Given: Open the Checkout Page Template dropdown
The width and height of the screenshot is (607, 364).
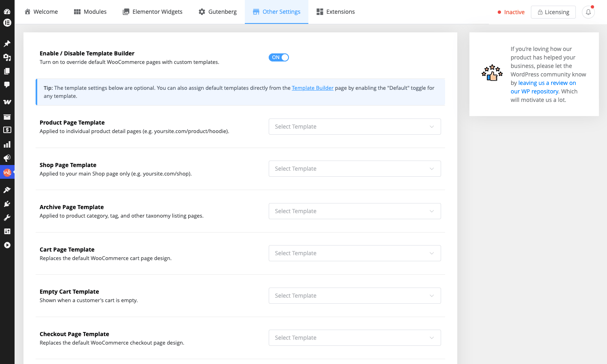Looking at the screenshot, I should pyautogui.click(x=355, y=338).
